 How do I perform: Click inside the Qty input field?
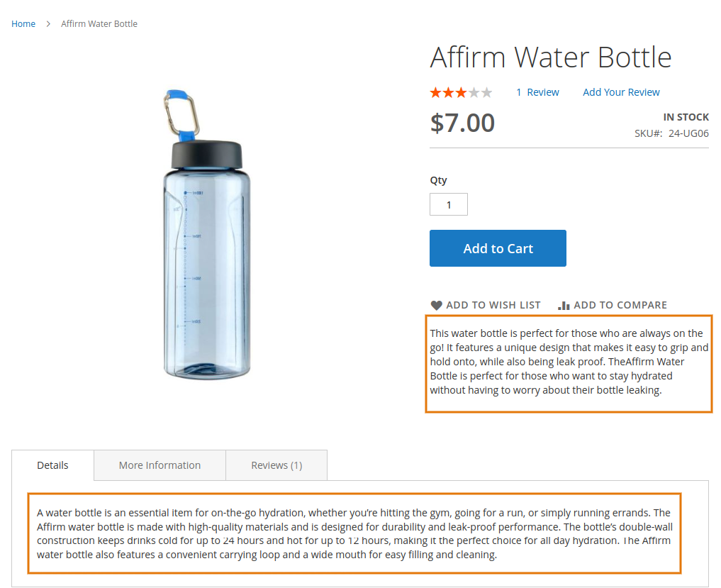pyautogui.click(x=448, y=204)
